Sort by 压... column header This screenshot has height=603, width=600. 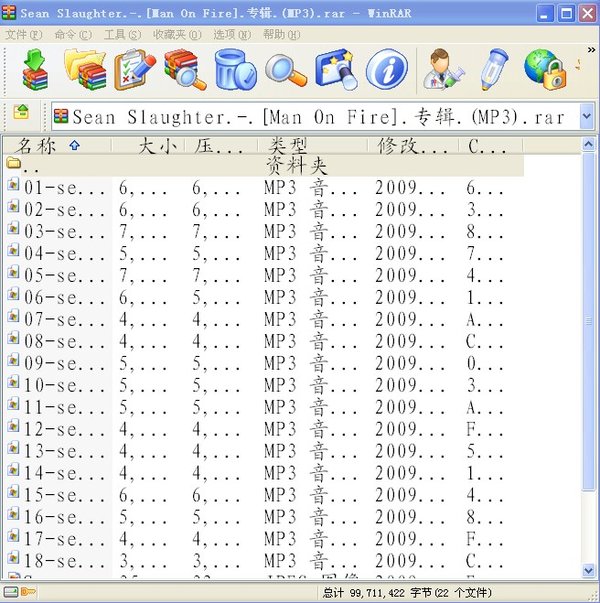[221, 146]
